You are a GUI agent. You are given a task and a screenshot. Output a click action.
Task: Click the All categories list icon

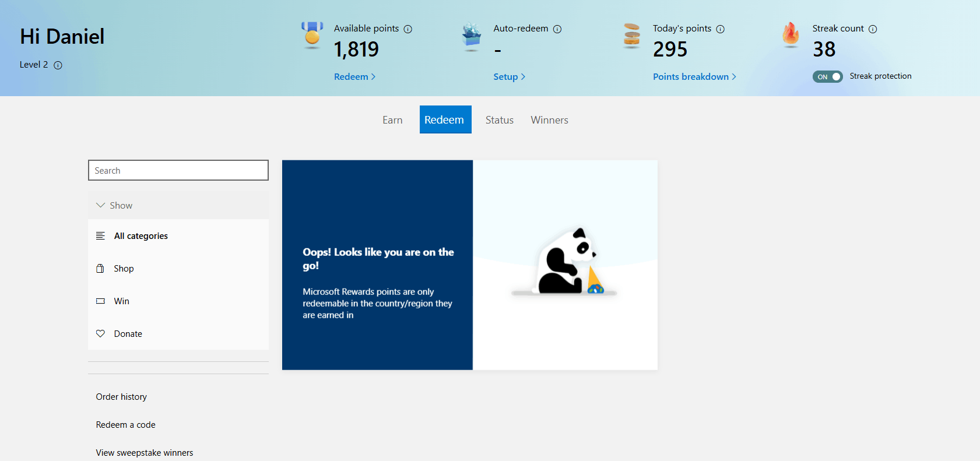tap(100, 235)
